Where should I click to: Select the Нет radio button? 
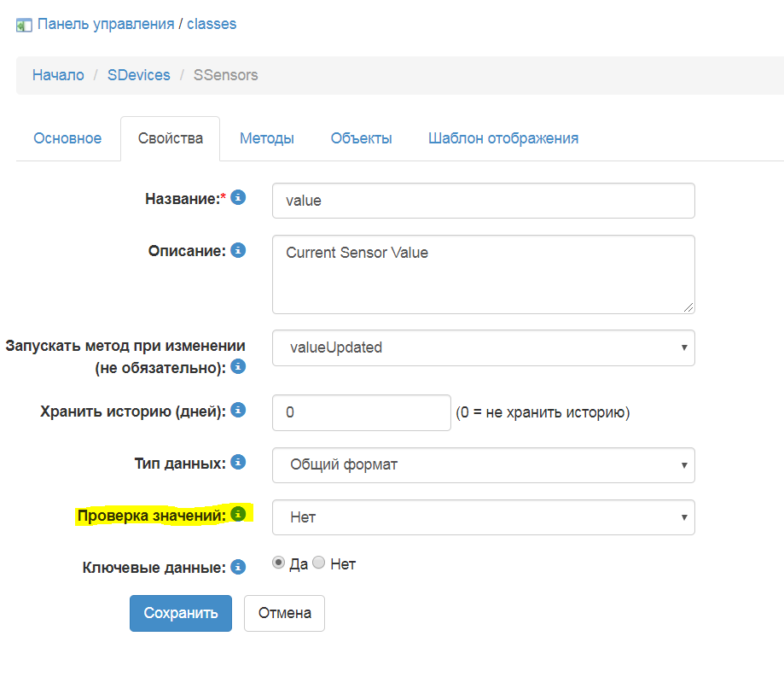pyautogui.click(x=319, y=563)
